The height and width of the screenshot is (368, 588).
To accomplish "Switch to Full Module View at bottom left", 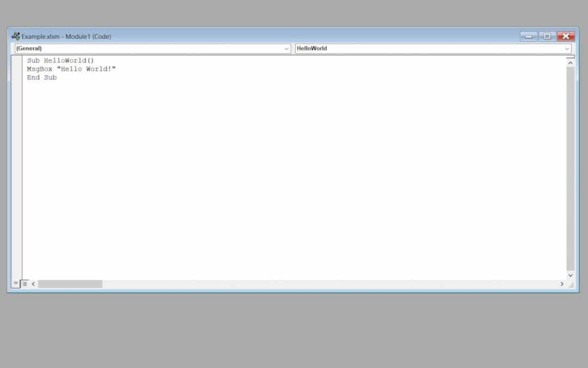I will pyautogui.click(x=24, y=283).
